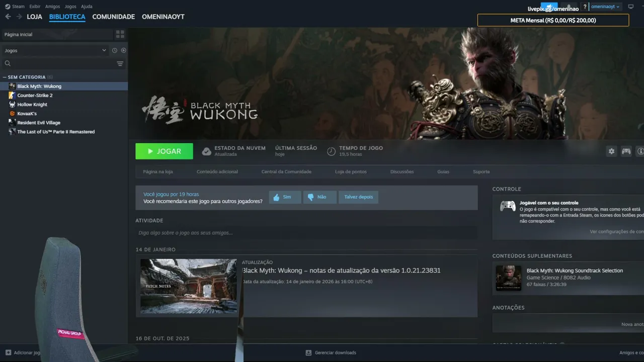The width and height of the screenshot is (644, 362).
Task: Switch to the COMUNIDADE tab
Action: [x=113, y=17]
